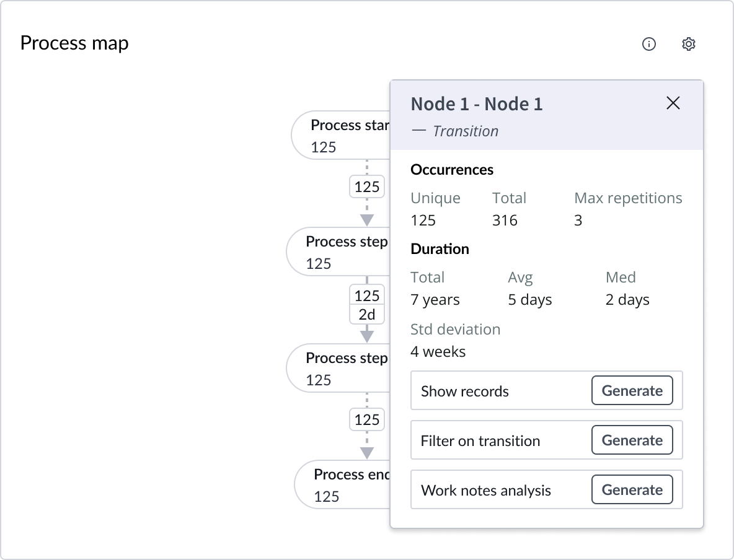Image resolution: width=734 pixels, height=560 pixels.
Task: Click the Show records row label
Action: coord(464,392)
